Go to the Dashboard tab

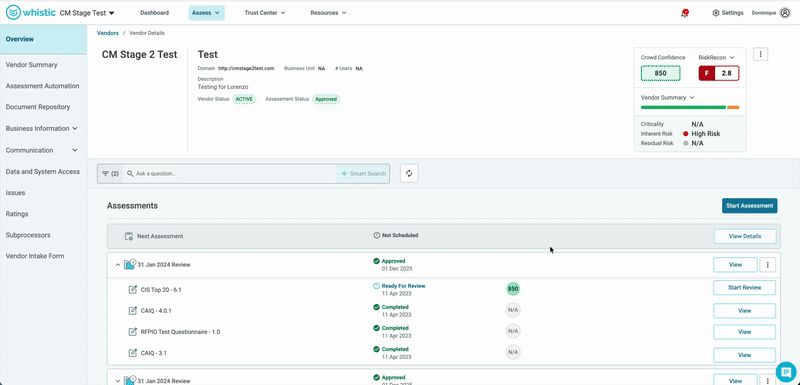[x=155, y=13]
